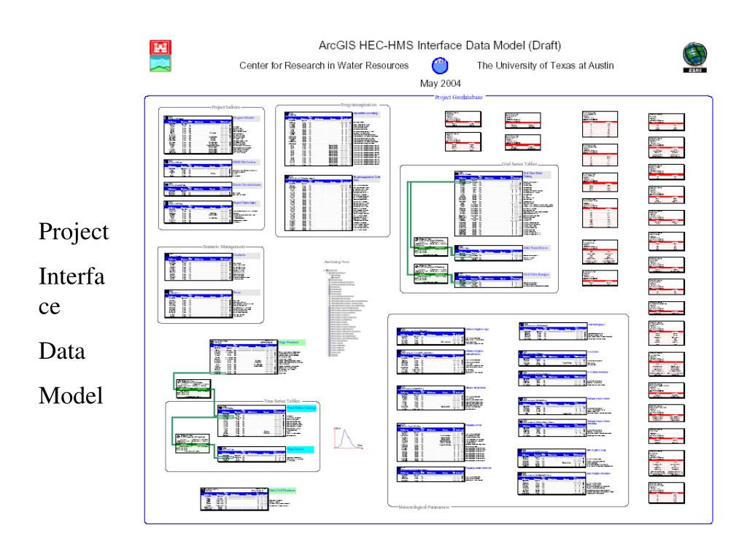Click the hydrograph curve chart thumbnail
The width and height of the screenshot is (747, 560).
(x=348, y=438)
